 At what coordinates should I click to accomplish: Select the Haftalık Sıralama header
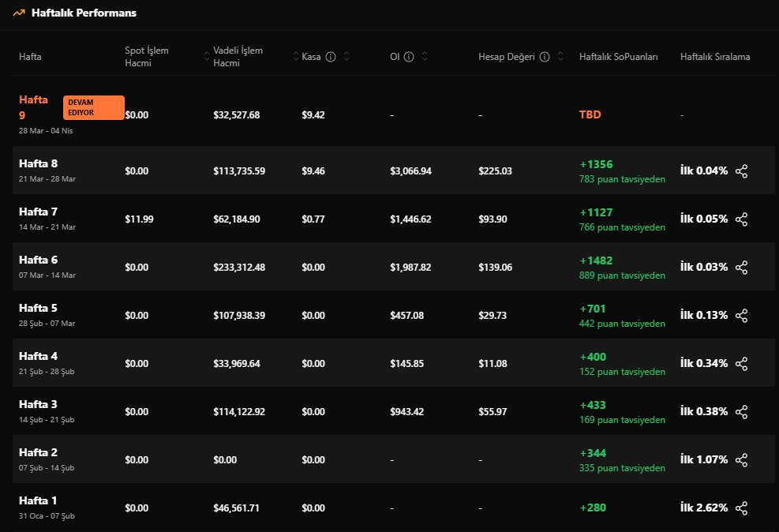coord(715,57)
